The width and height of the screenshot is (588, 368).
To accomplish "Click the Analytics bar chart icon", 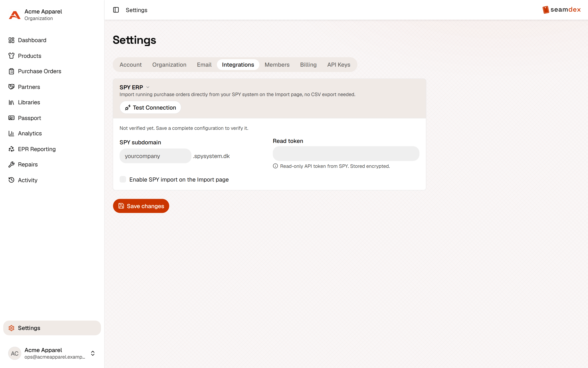I will click(x=11, y=133).
